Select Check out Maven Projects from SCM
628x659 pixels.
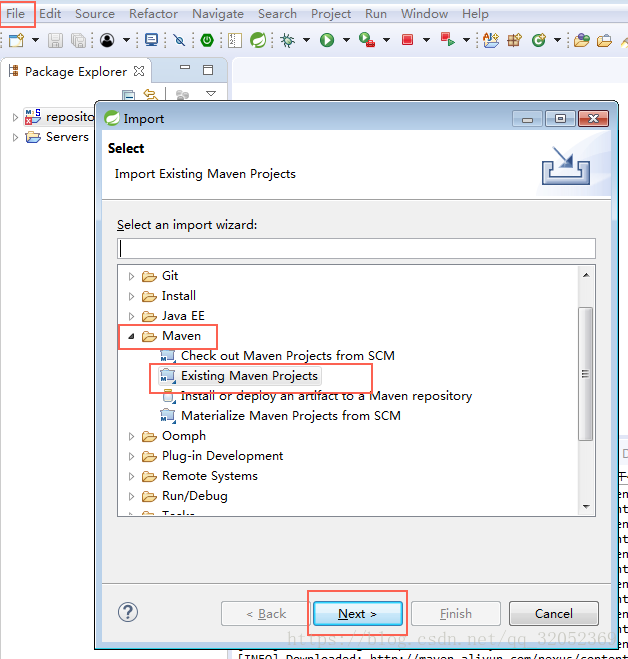coord(288,356)
